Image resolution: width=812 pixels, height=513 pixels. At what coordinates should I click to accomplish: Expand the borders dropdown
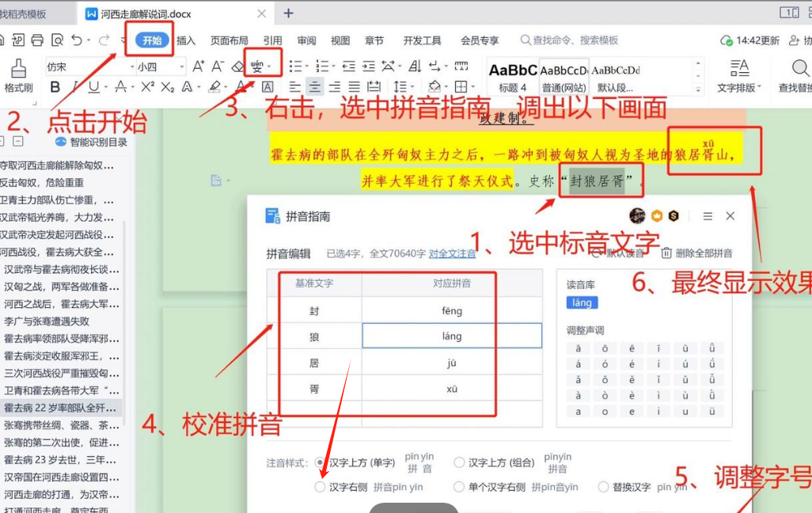pyautogui.click(x=472, y=87)
